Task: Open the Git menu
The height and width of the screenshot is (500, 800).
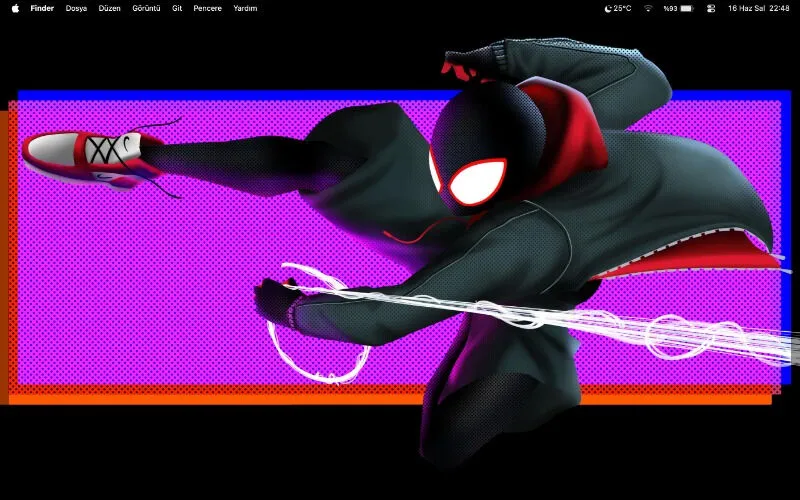Action: [x=177, y=8]
